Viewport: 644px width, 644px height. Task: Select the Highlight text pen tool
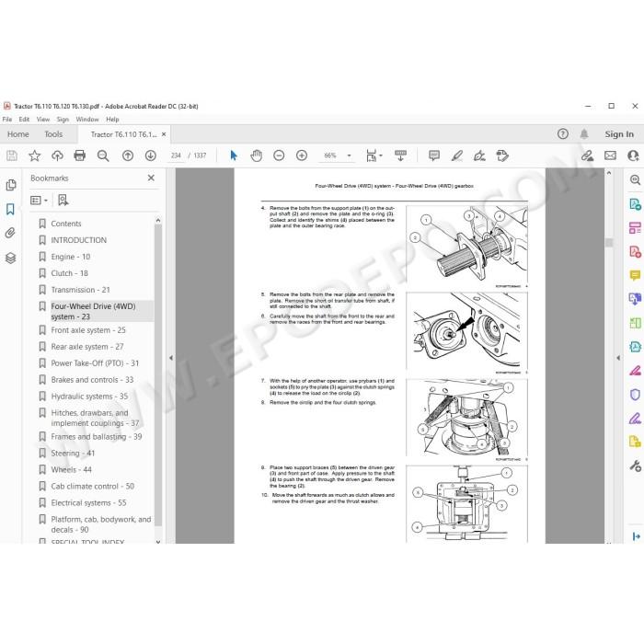[456, 155]
